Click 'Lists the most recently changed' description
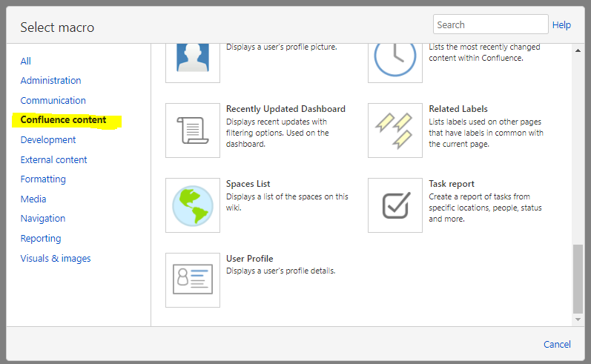This screenshot has width=591, height=364. [x=485, y=53]
